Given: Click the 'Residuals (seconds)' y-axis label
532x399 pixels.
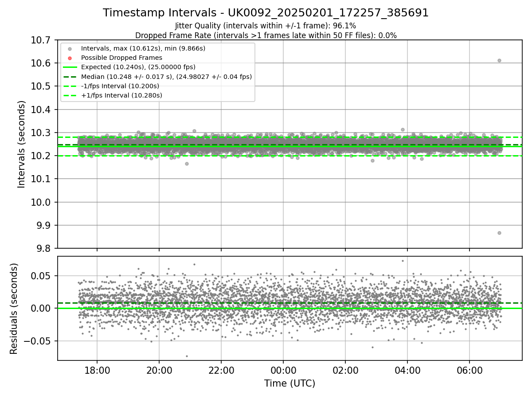Looking at the screenshot, I should [x=14, y=309].
